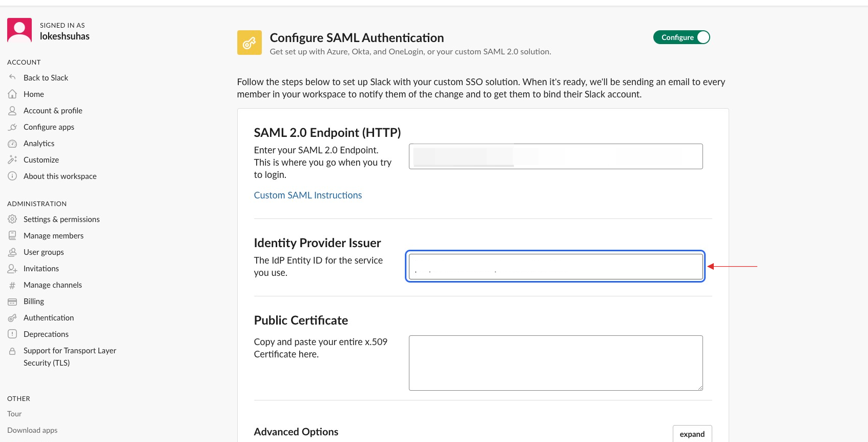The image size is (868, 442).
Task: Open Manage members page
Action: pyautogui.click(x=53, y=235)
